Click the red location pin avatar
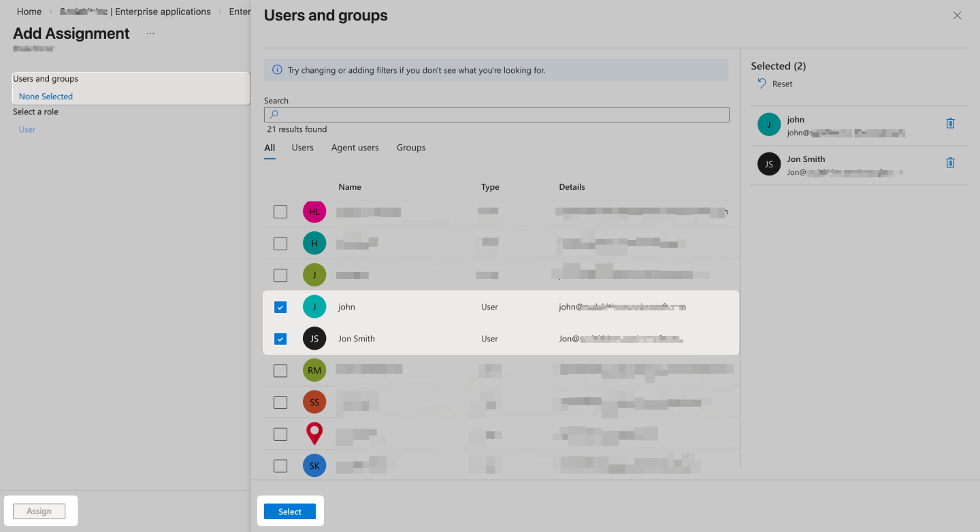This screenshot has width=980, height=532. click(x=314, y=433)
